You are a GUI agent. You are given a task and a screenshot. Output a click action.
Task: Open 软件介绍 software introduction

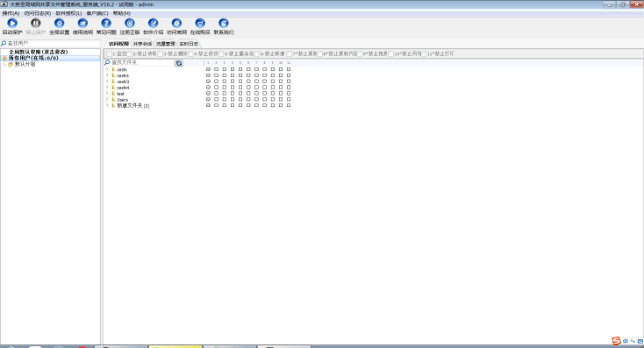click(154, 24)
